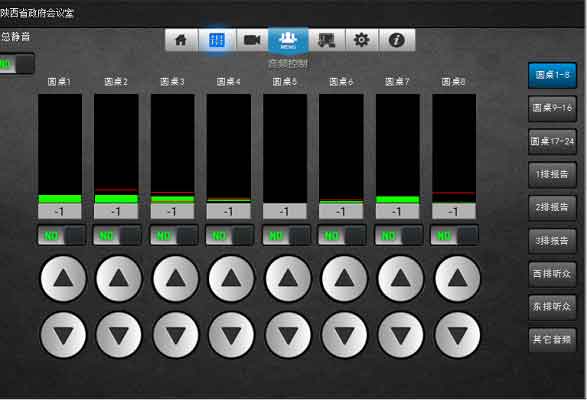Toggle the NO mute switch under 圆桌8
Image resolution: width=587 pixels, height=400 pixels.
pos(455,236)
